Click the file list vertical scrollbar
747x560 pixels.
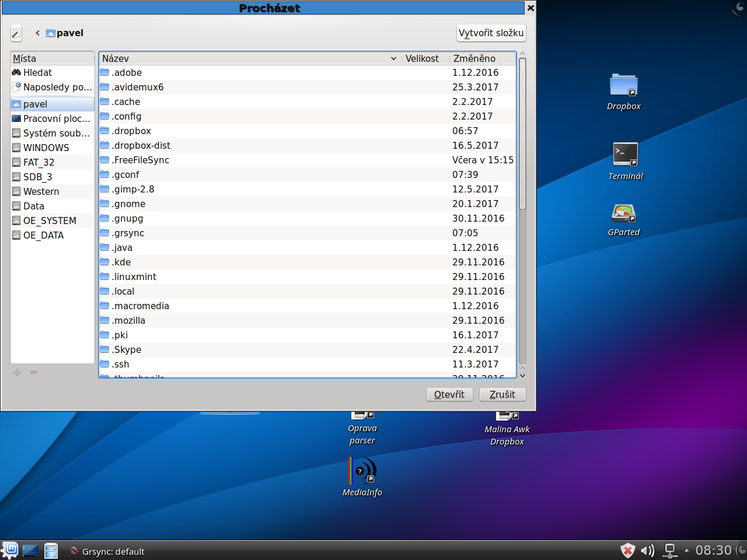pos(522,134)
